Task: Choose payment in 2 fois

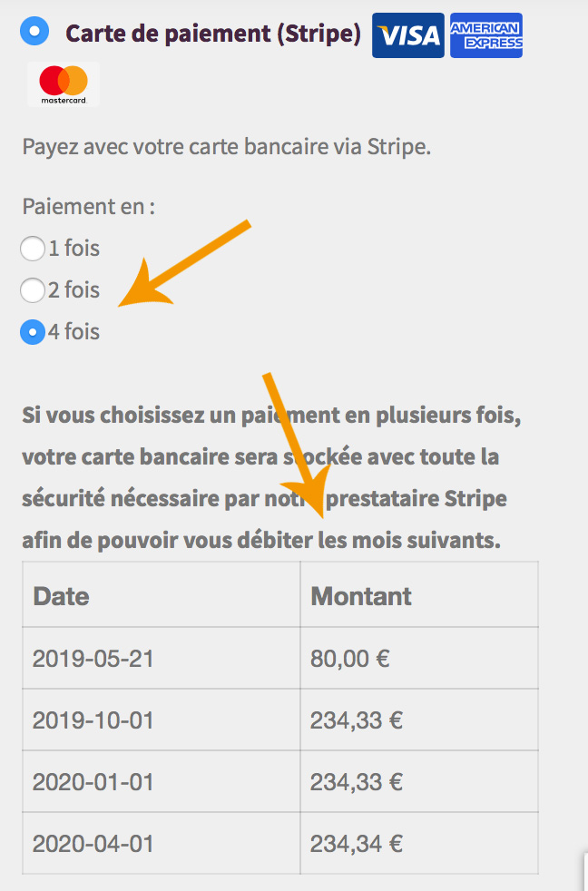Action: [33, 289]
